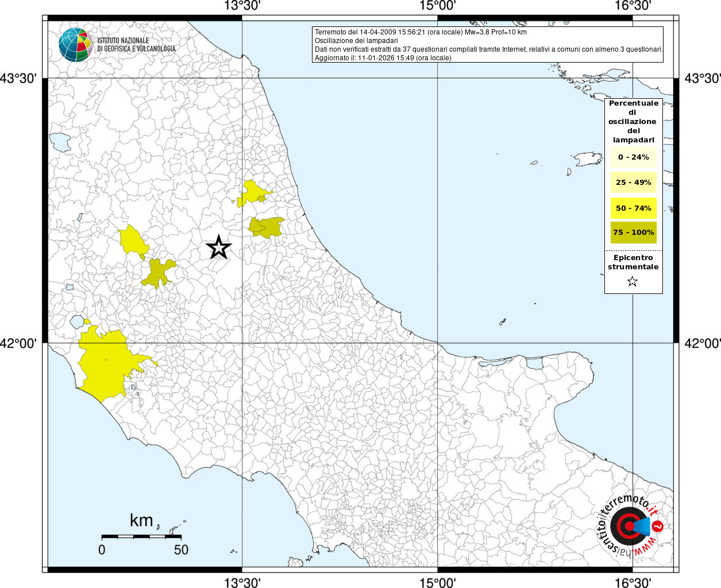Click the earthquake title line in the header box
The width and height of the screenshot is (721, 588).
(421, 32)
